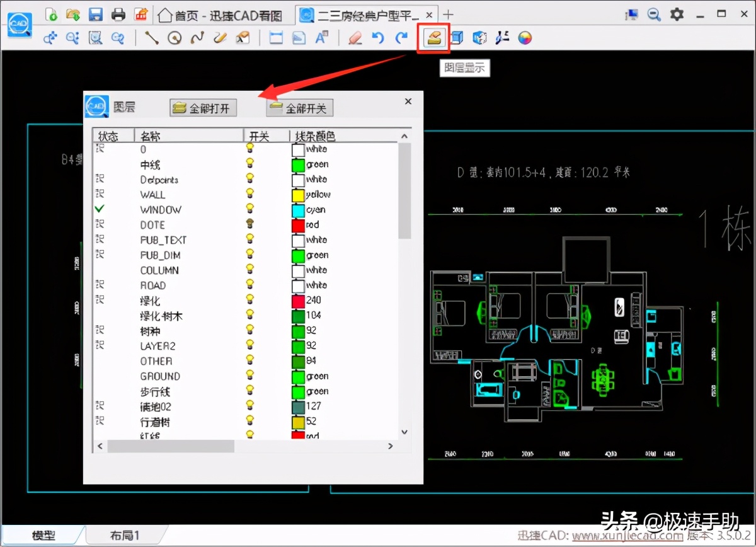Click the 全部开关 toggle all layers button
Screen dimensions: 756x547
[299, 107]
